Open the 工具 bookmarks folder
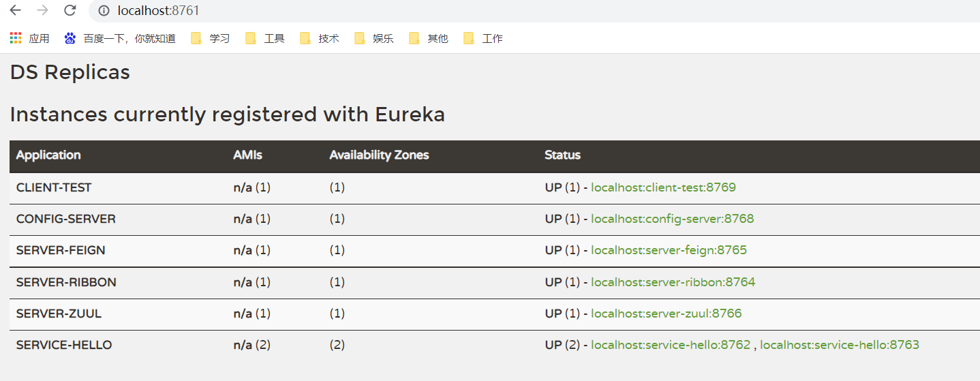 coord(265,38)
